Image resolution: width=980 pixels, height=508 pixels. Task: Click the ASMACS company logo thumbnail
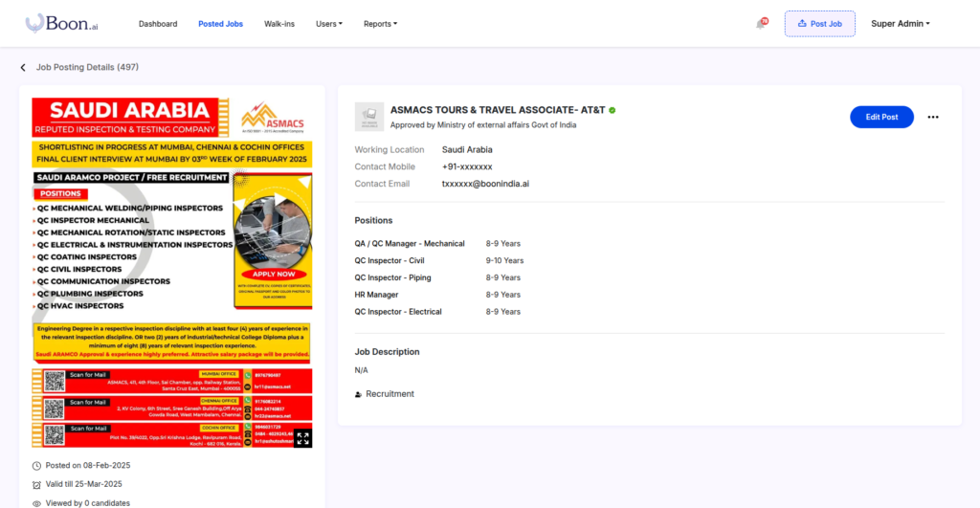369,117
